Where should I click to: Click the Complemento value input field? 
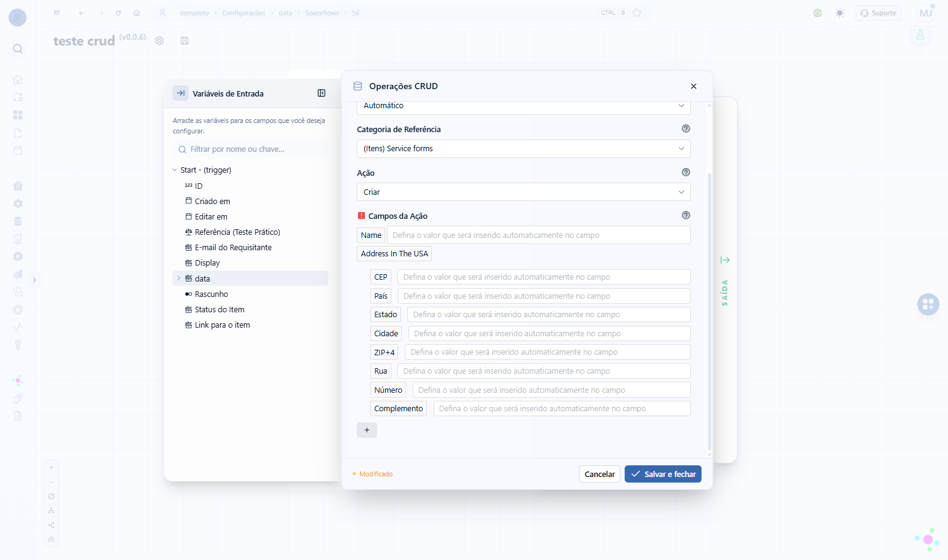[562, 409]
